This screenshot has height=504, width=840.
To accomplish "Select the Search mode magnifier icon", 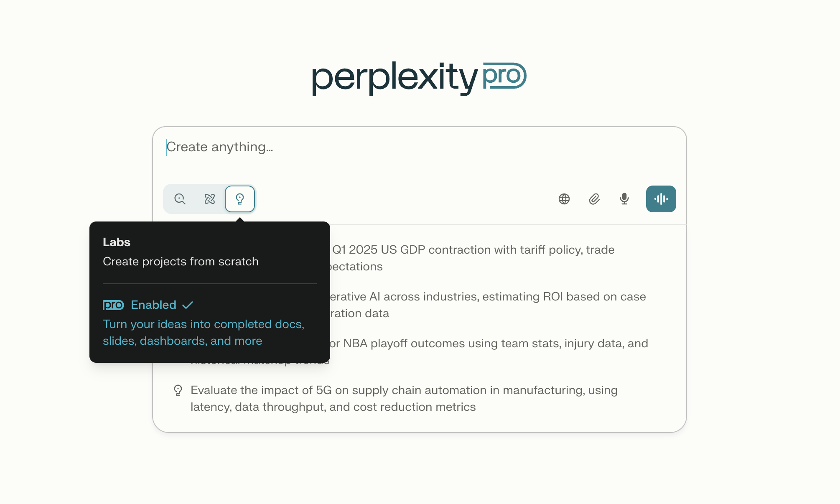I will coord(180,199).
